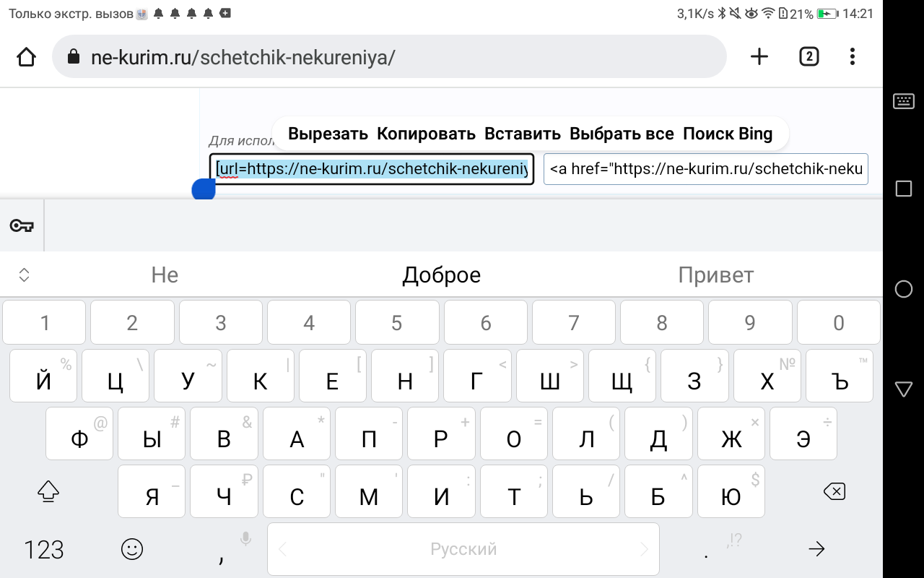Switch keyboard to 123 number layout

[42, 549]
